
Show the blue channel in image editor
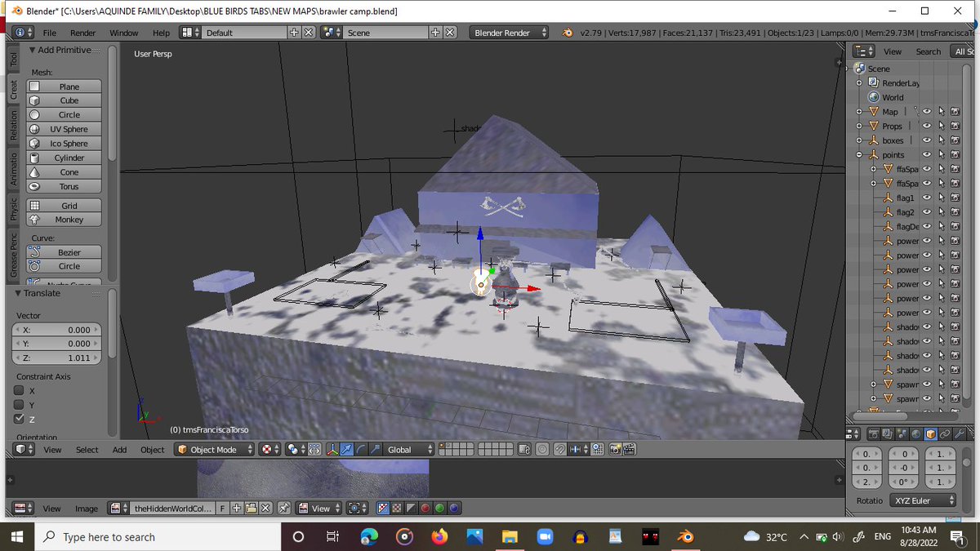click(453, 509)
